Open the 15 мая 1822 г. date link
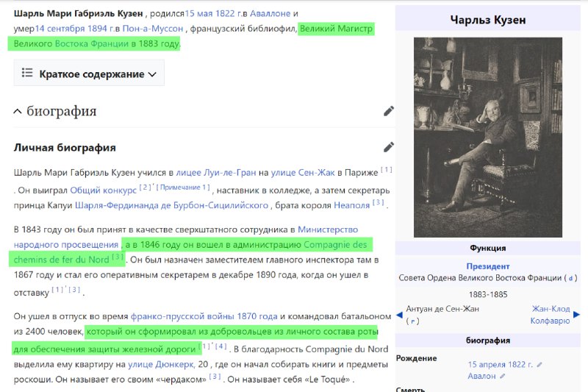 click(x=213, y=13)
